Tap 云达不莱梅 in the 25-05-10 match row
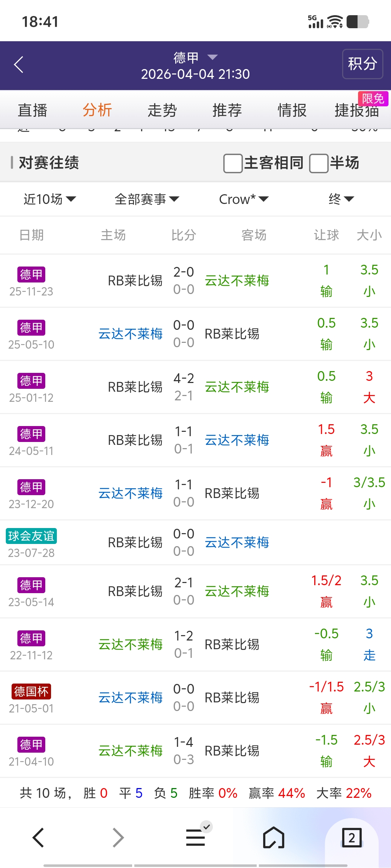The image size is (391, 868). tap(130, 334)
